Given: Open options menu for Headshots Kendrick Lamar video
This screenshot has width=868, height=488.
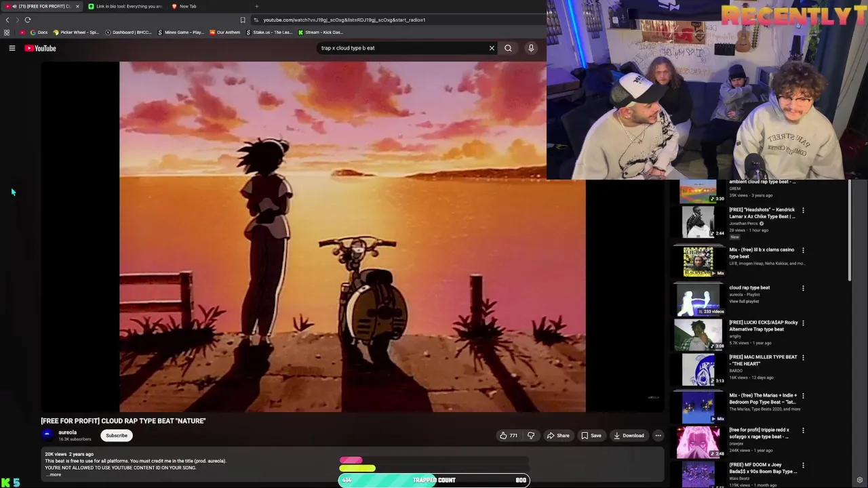Looking at the screenshot, I should click(x=803, y=210).
